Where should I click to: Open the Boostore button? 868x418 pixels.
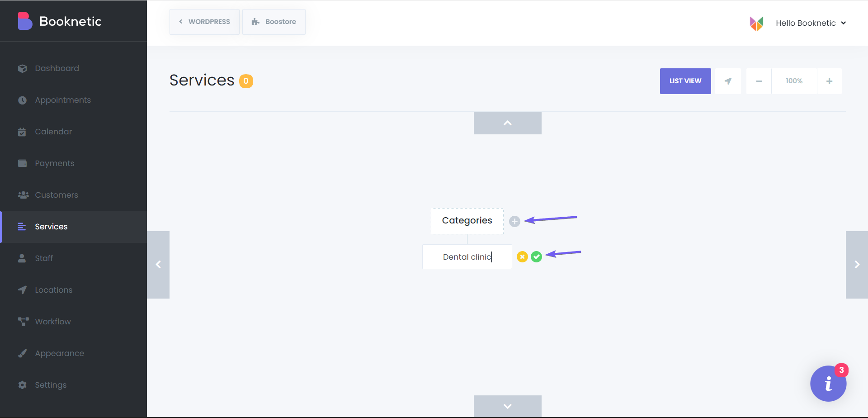tap(274, 22)
